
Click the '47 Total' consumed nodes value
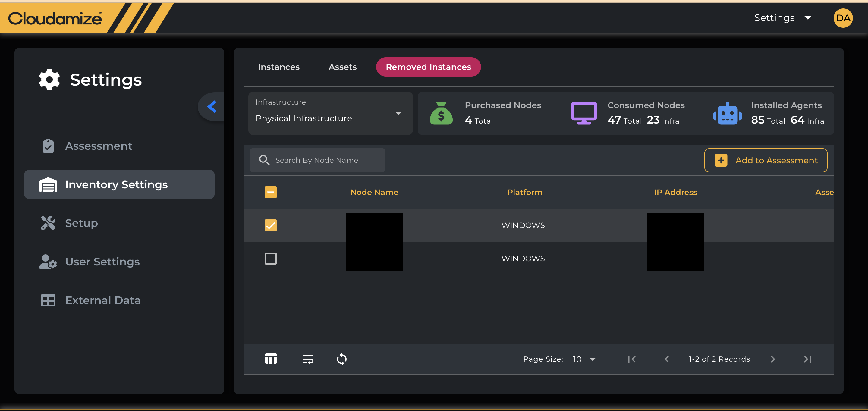[x=624, y=120]
